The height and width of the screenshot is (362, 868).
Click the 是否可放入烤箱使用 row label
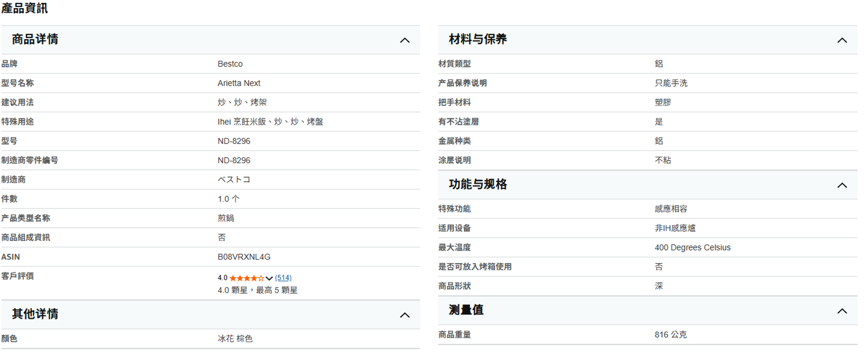pyautogui.click(x=475, y=267)
